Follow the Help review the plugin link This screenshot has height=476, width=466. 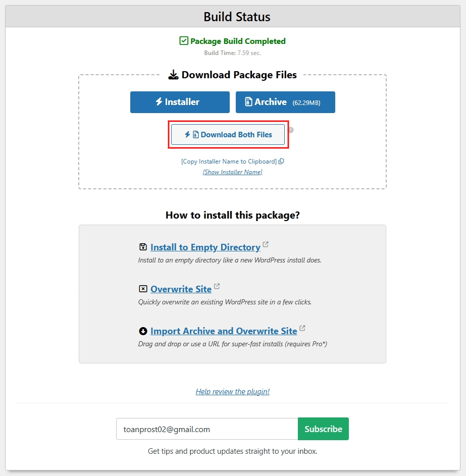pyautogui.click(x=232, y=392)
